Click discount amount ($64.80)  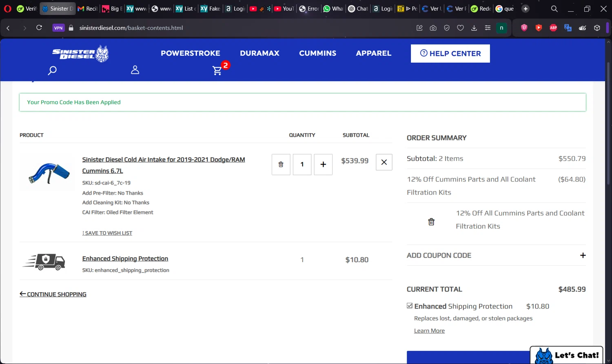pos(572,179)
